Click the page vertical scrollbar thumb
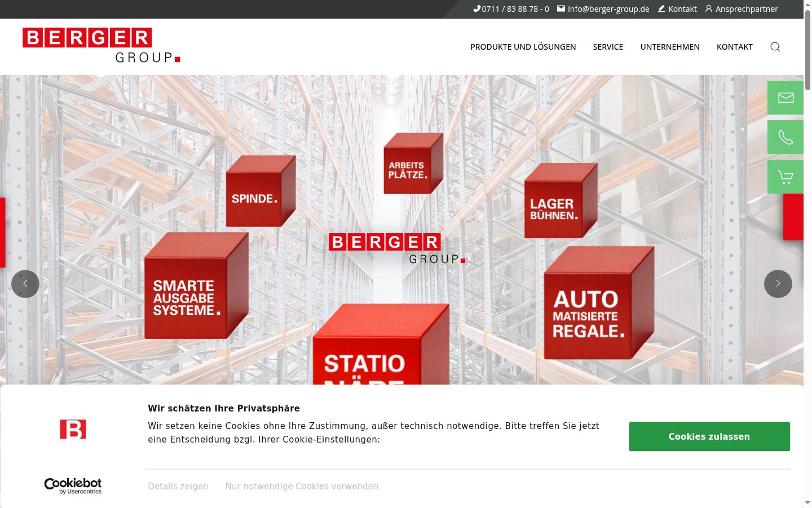 click(807, 50)
